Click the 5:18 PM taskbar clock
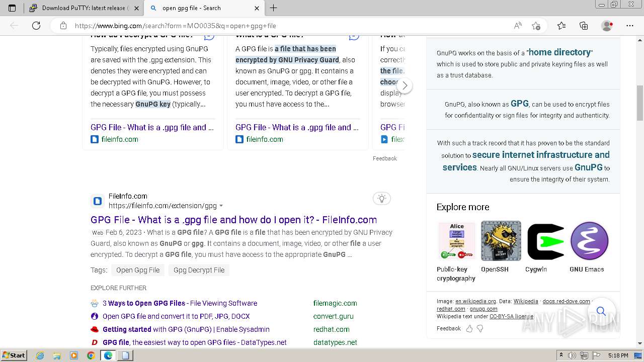The image size is (644, 362). (618, 355)
